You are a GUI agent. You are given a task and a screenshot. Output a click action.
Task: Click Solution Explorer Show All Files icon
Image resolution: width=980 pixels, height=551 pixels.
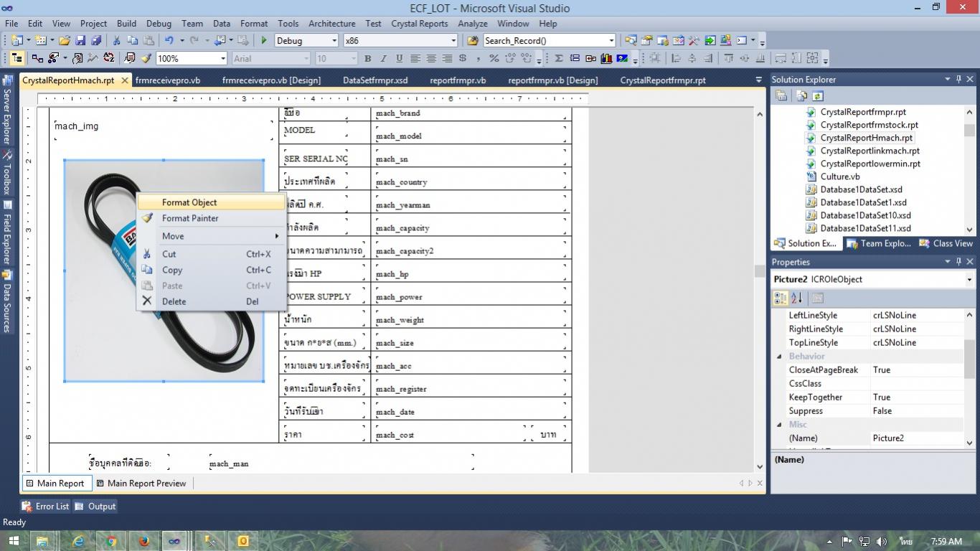pos(802,95)
